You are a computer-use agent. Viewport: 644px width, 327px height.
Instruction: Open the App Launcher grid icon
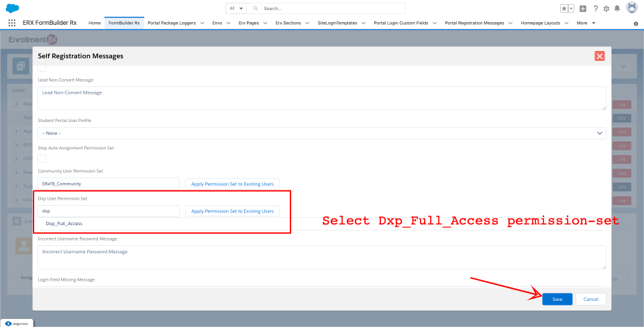(x=11, y=23)
